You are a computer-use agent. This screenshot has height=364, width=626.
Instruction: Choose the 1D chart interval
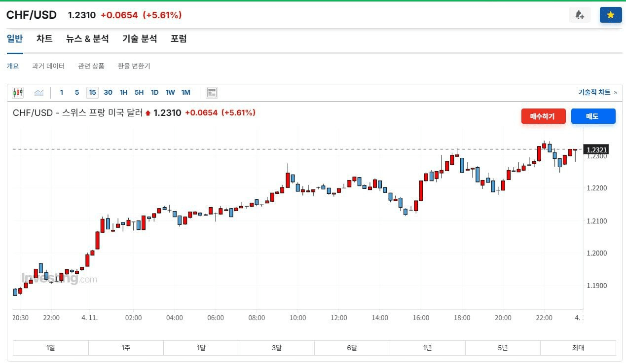[x=154, y=92]
